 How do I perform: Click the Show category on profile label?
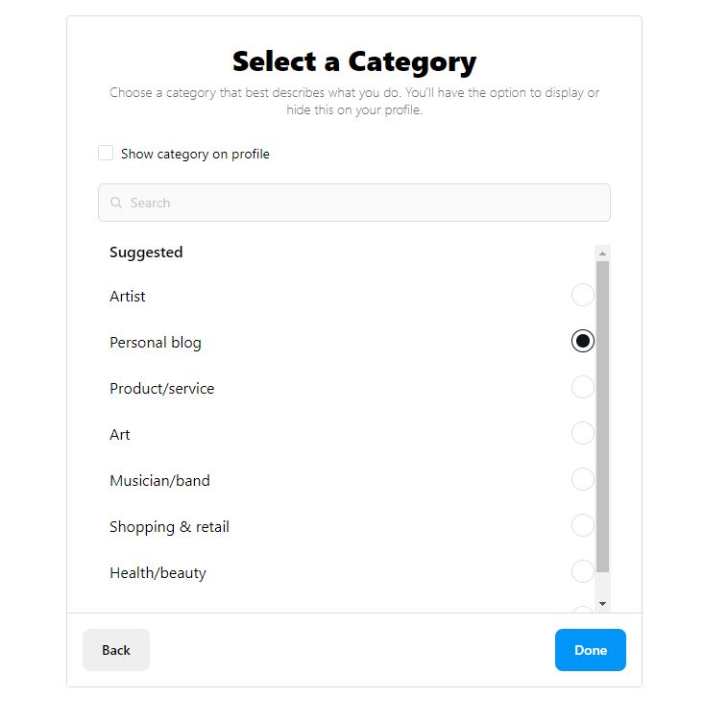tap(195, 154)
